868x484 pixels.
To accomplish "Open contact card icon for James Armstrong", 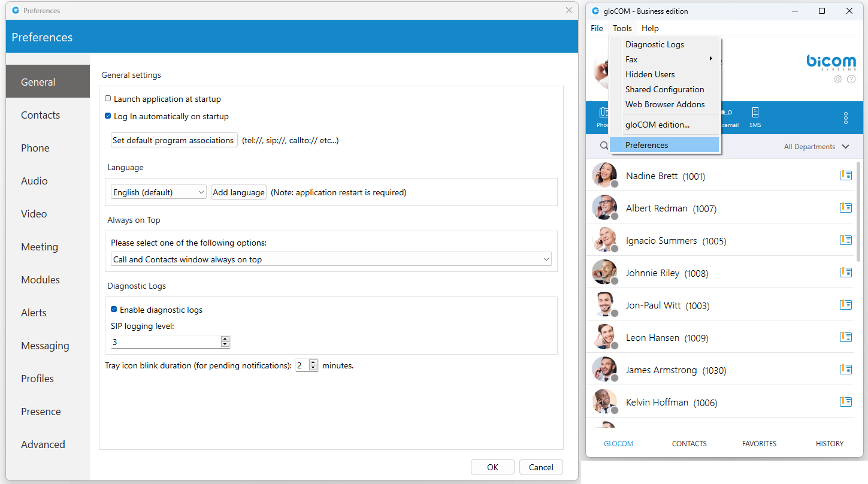I will 846,370.
